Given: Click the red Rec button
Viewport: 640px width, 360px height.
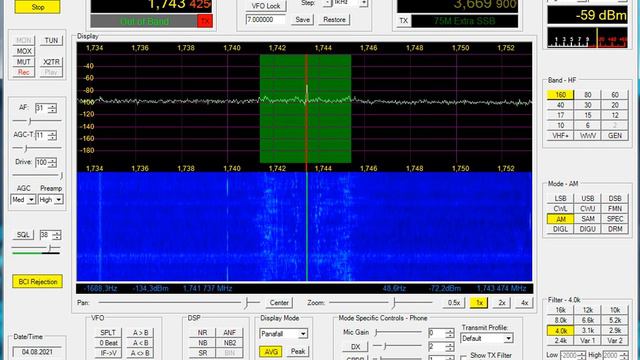Looking at the screenshot, I should coord(24,72).
